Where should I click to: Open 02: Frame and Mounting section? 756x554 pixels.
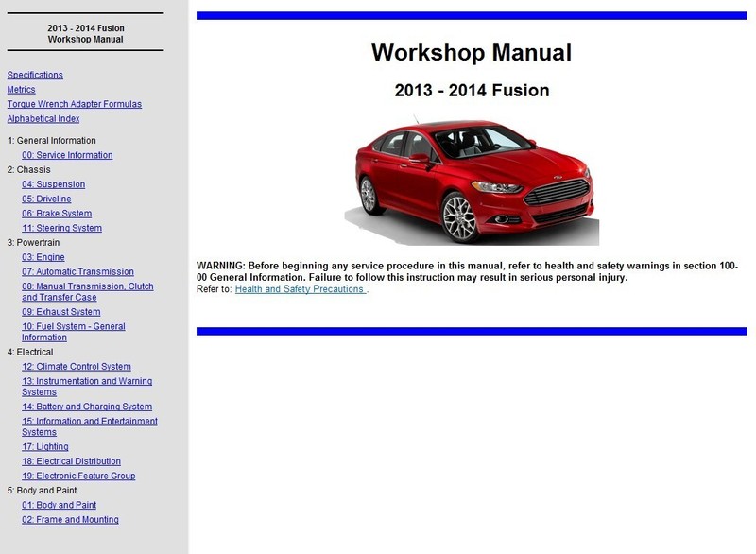tap(70, 519)
